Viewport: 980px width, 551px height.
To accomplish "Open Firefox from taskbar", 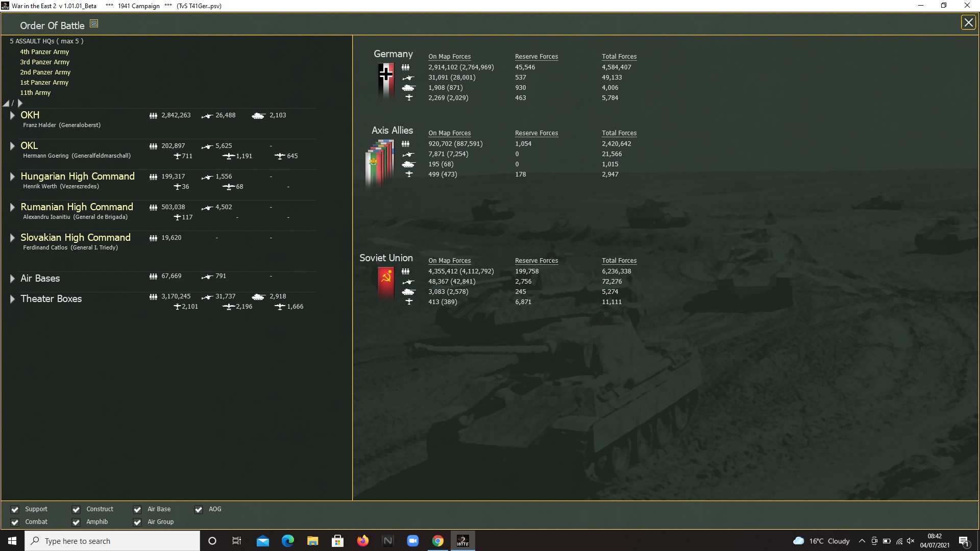I will tap(362, 541).
